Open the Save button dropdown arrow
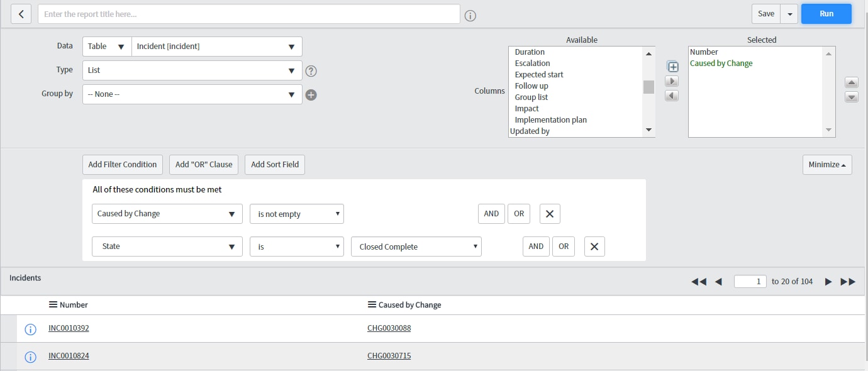This screenshot has width=868, height=371. [789, 13]
